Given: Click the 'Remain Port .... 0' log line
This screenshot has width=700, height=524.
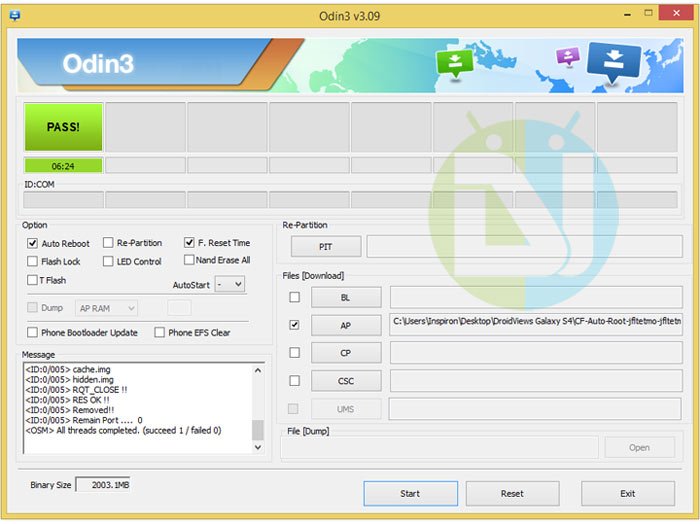Looking at the screenshot, I should pos(84,420).
